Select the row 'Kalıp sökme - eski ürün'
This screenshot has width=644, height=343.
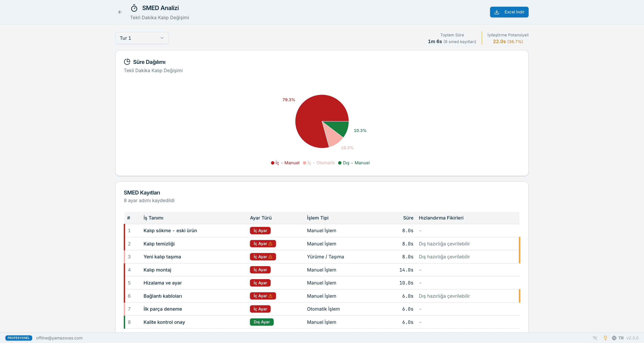[322, 231]
